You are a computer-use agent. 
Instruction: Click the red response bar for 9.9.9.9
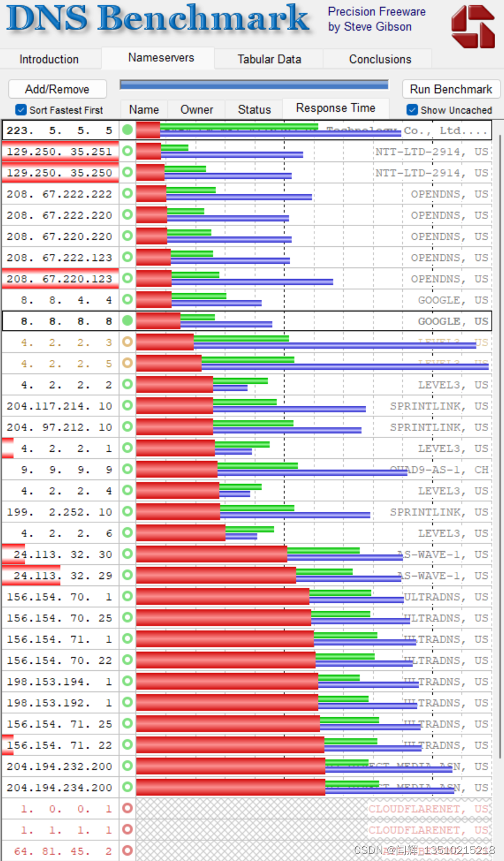click(177, 469)
